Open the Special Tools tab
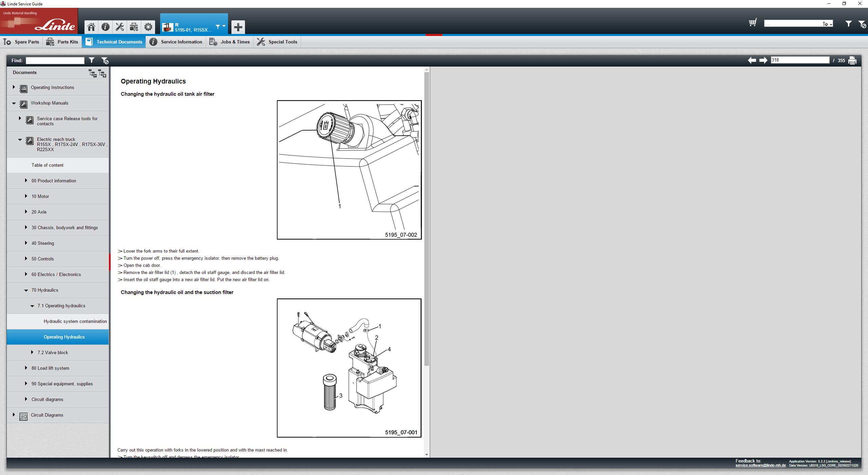This screenshot has height=475, width=868. pos(277,42)
